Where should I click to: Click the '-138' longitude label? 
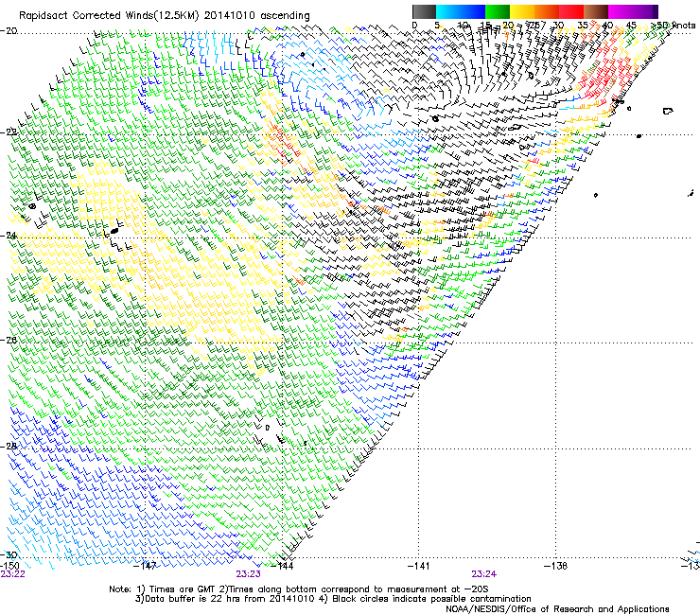pos(556,566)
